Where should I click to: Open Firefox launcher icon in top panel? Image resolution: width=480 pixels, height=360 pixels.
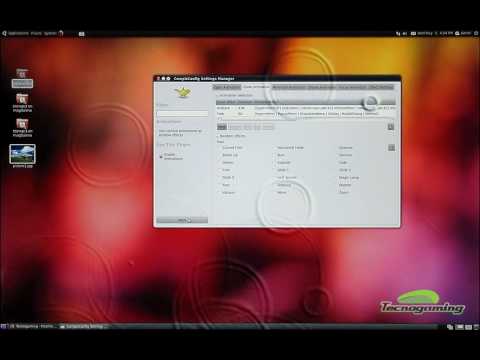61,33
